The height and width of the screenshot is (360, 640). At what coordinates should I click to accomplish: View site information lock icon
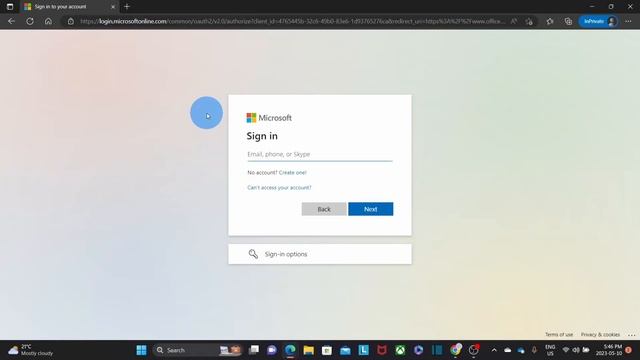[71, 21]
